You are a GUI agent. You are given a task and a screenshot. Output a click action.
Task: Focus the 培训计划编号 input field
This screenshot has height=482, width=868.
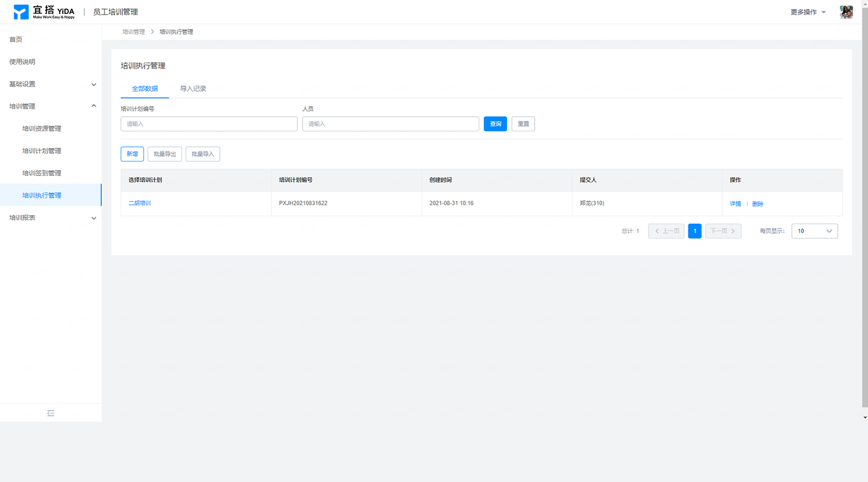coord(209,124)
